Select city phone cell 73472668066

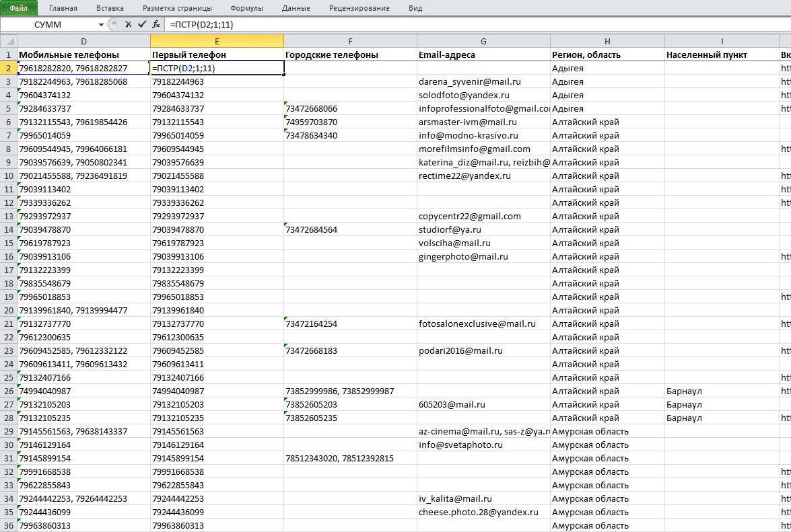tap(350, 108)
